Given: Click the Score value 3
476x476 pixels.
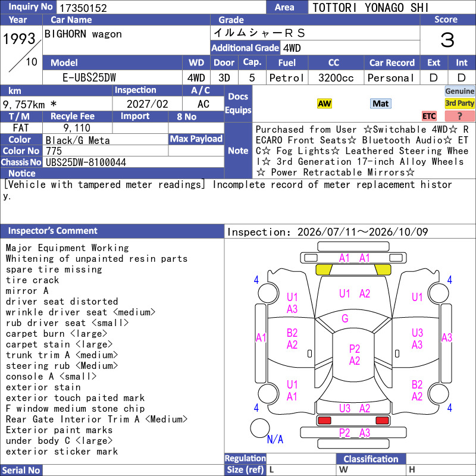Looking at the screenshot, I should click(x=447, y=40).
